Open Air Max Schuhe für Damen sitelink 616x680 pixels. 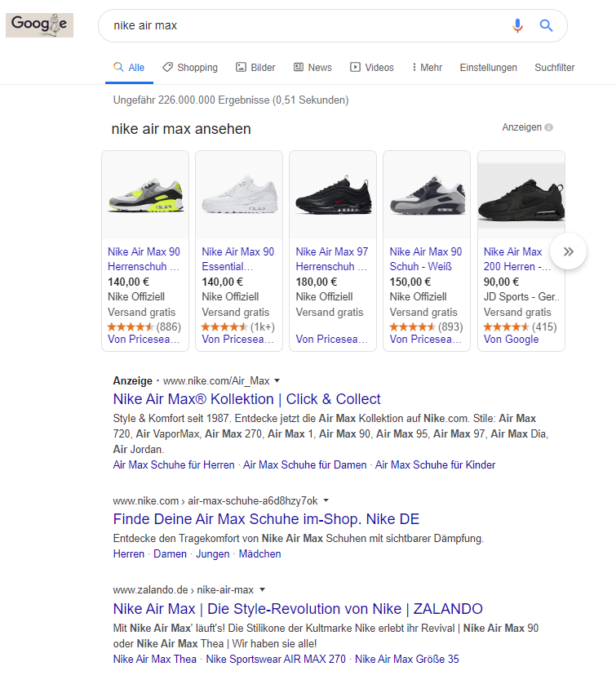click(x=305, y=465)
